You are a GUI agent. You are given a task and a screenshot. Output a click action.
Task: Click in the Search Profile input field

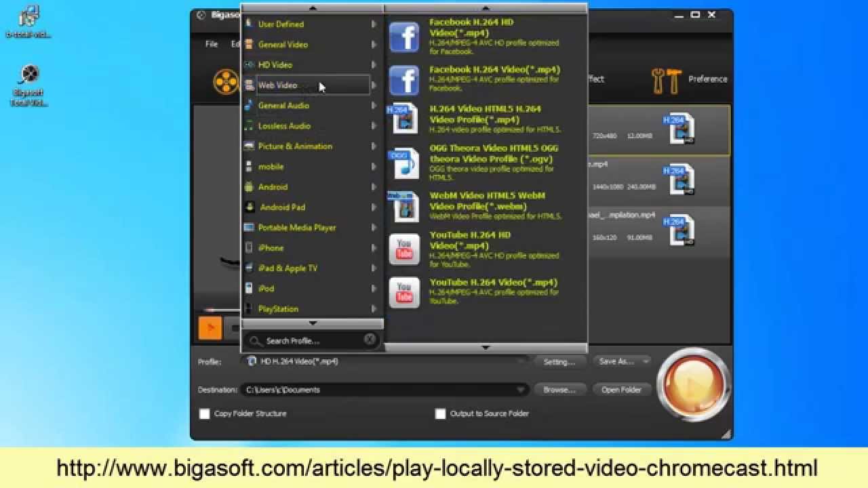pyautogui.click(x=311, y=341)
